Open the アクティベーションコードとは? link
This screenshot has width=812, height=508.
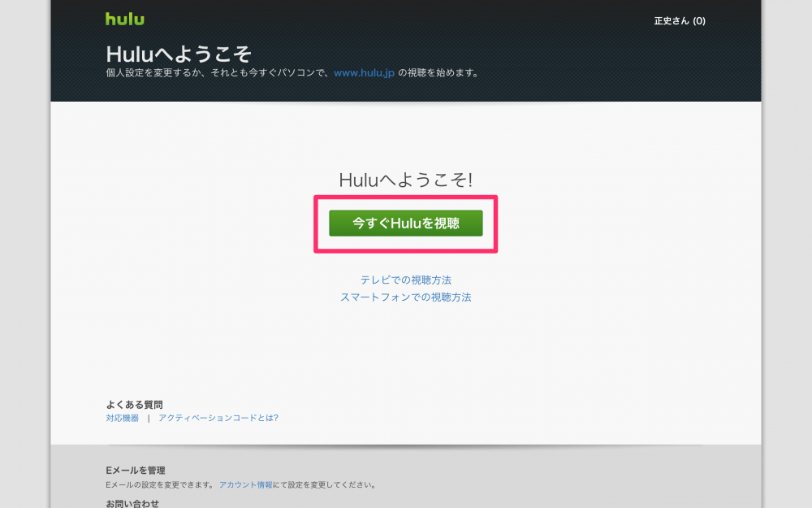tap(218, 418)
